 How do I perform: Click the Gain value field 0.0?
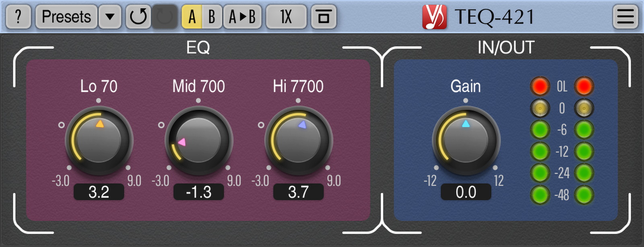pos(466,192)
